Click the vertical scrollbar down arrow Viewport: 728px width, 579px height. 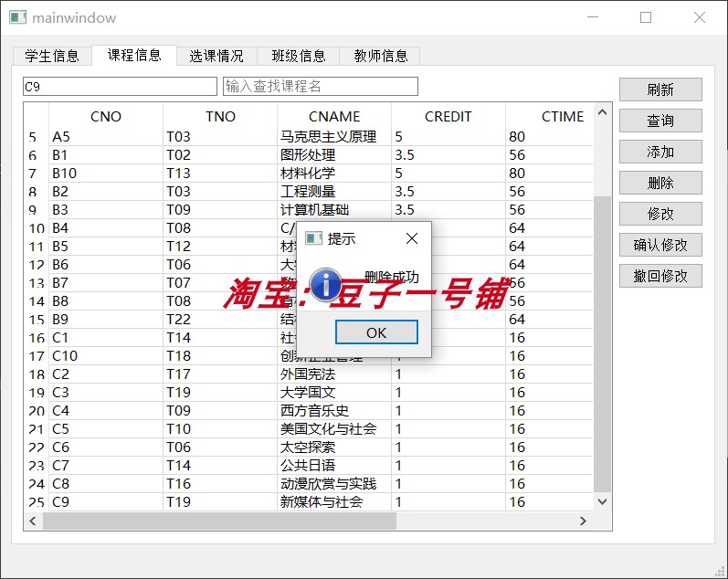click(x=603, y=501)
